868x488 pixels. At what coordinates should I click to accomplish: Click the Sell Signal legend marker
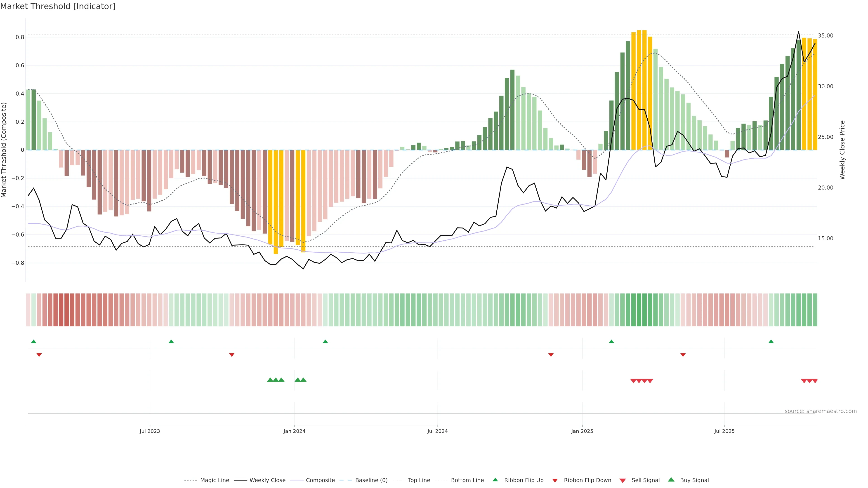(623, 481)
